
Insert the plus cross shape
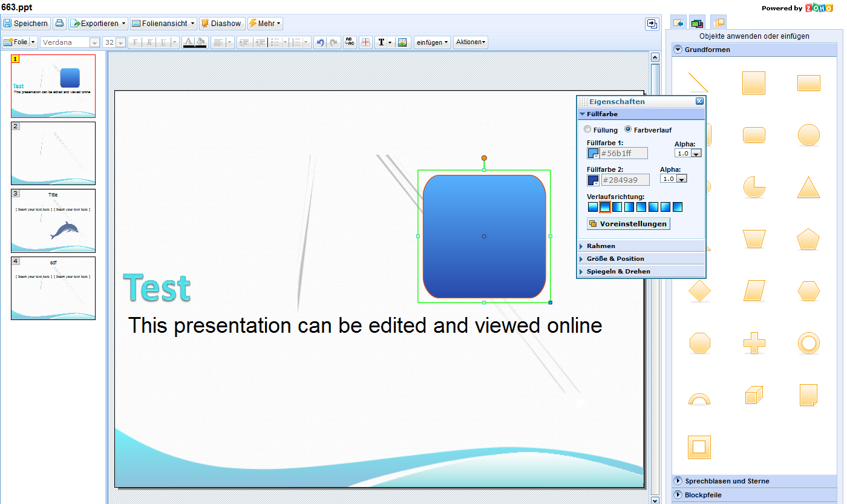pos(754,343)
